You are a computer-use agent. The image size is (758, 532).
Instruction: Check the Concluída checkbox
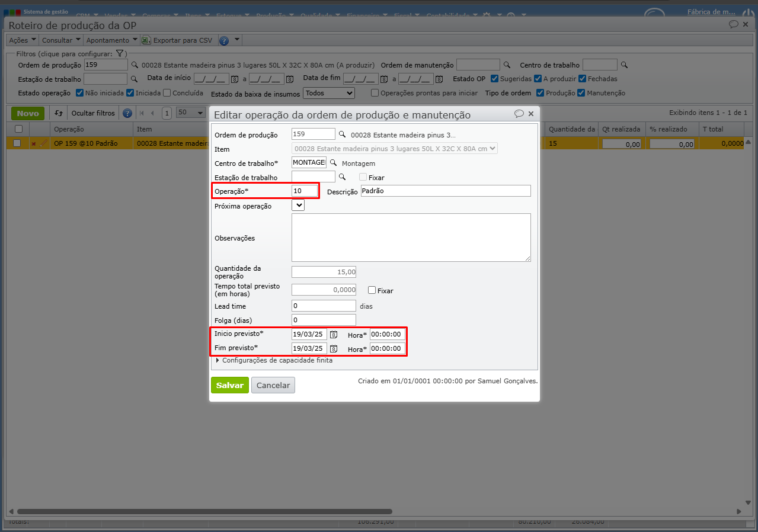tap(167, 92)
